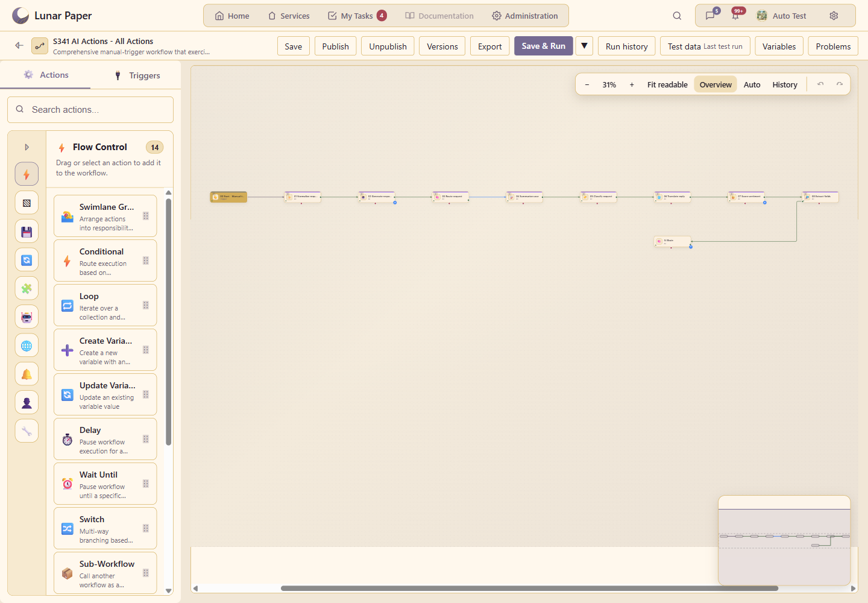Open the Save & Run dropdown arrow
The image size is (868, 603).
tap(584, 46)
